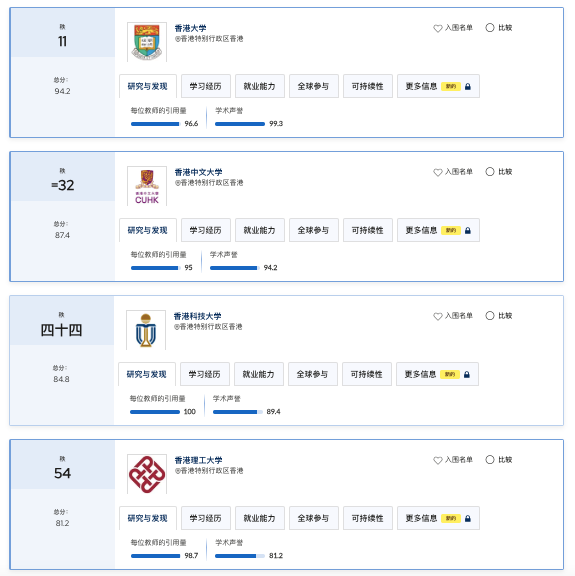This screenshot has height=576, width=575.
Task: Click the rank =32 box for 香港中文大学
Action: pos(62,177)
